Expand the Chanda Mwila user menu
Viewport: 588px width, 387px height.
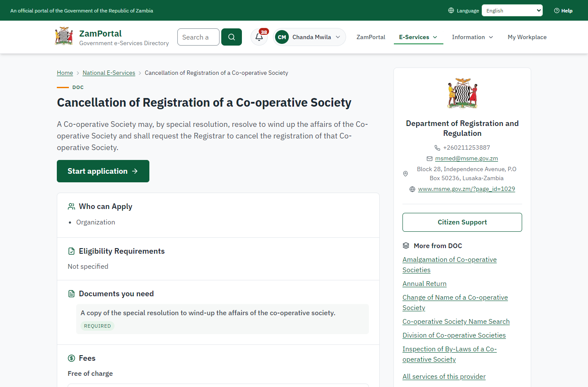point(309,37)
